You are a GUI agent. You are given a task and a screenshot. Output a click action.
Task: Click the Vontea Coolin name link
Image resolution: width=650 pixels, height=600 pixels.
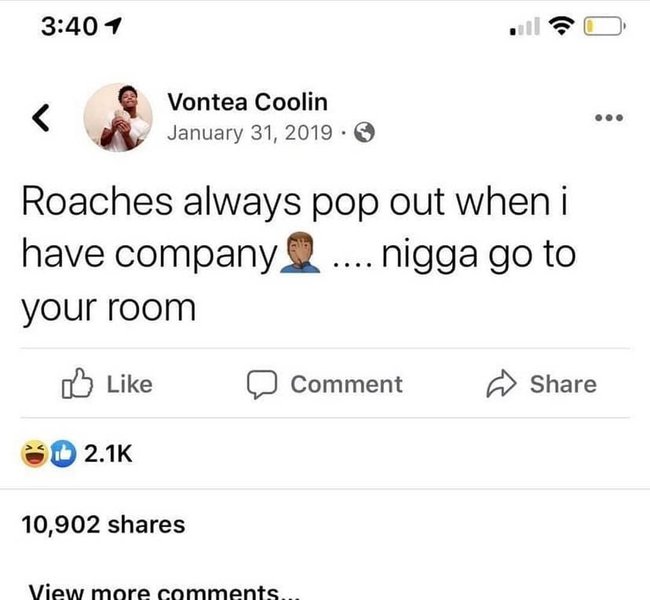pyautogui.click(x=247, y=102)
